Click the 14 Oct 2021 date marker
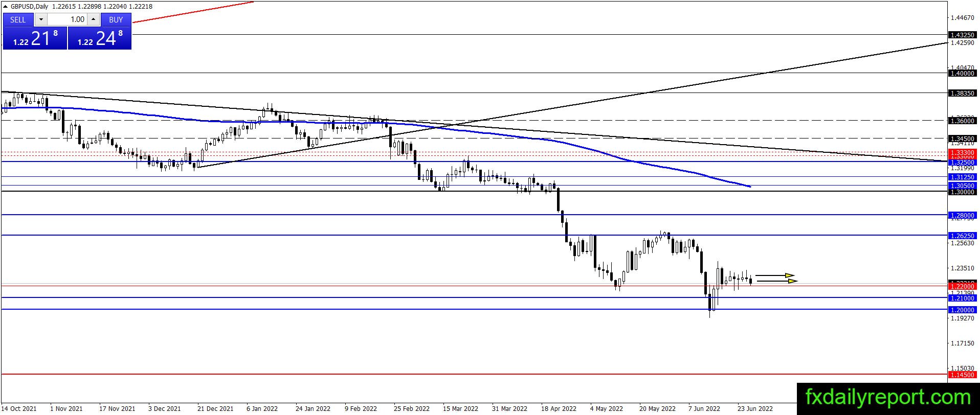Screen dimensions: 980x415 coord(18,408)
